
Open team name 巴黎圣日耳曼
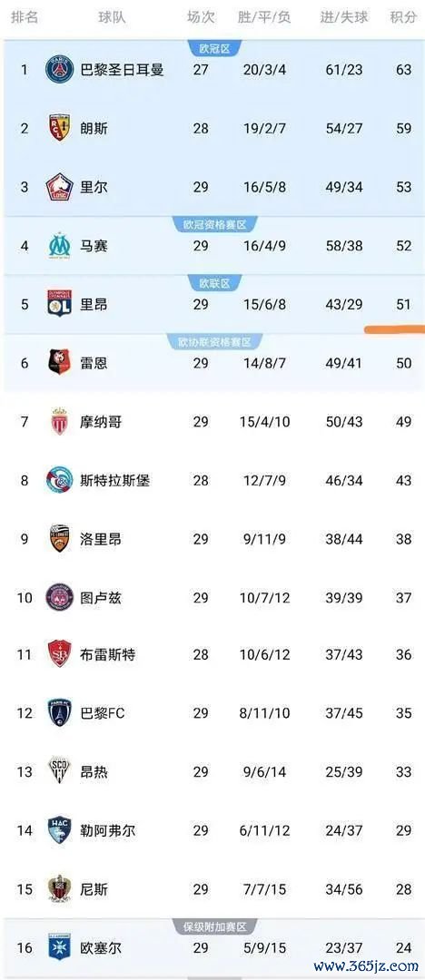pyautogui.click(x=122, y=69)
